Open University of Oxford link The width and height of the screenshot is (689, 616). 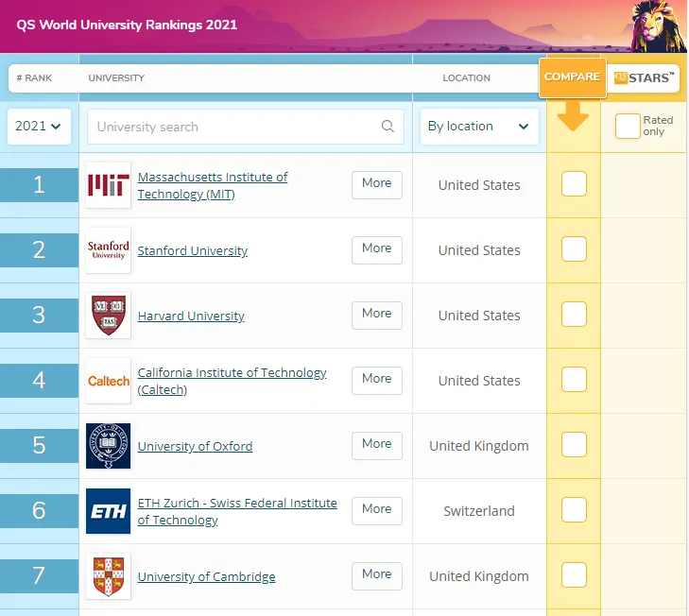pyautogui.click(x=195, y=446)
